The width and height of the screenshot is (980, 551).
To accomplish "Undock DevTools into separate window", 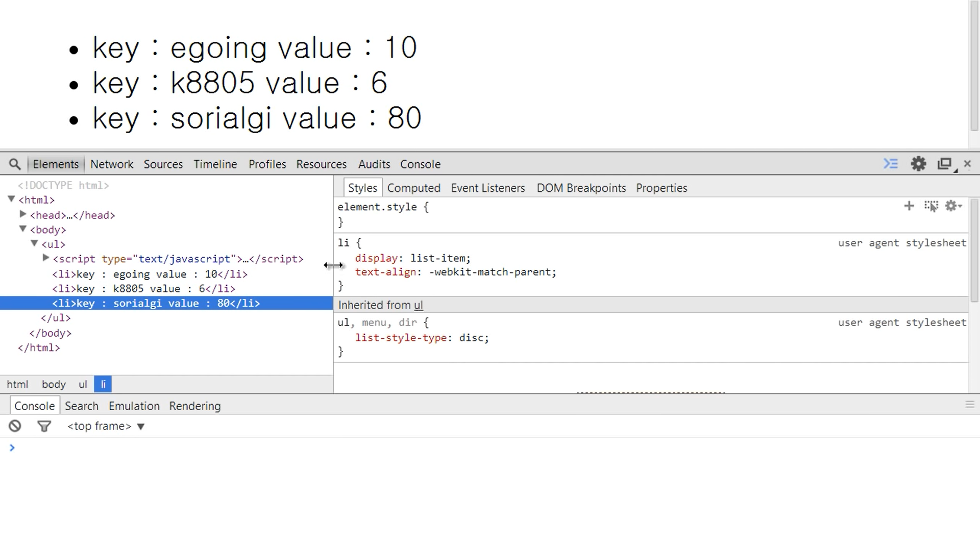I will point(945,164).
